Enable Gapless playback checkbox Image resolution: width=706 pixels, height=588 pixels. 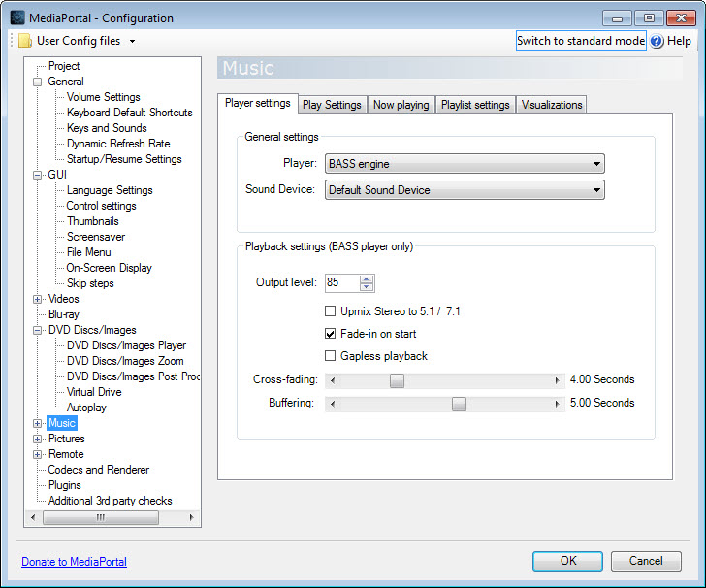tap(330, 356)
